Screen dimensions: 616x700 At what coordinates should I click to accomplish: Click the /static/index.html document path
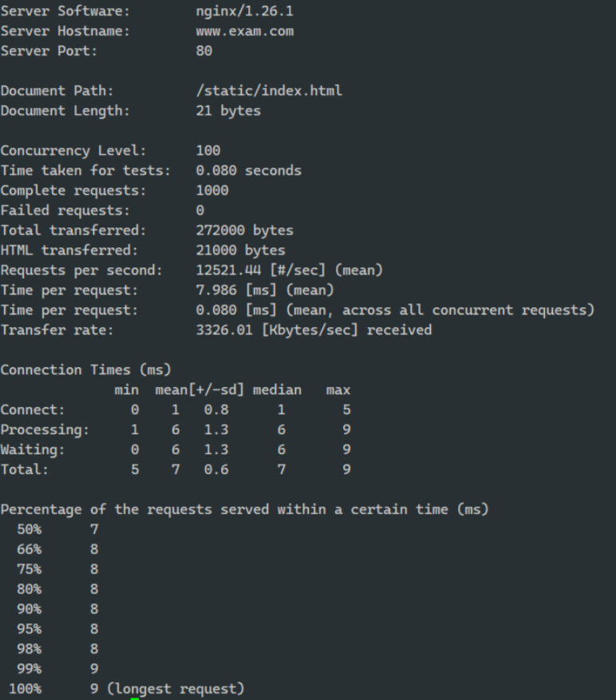coord(269,91)
